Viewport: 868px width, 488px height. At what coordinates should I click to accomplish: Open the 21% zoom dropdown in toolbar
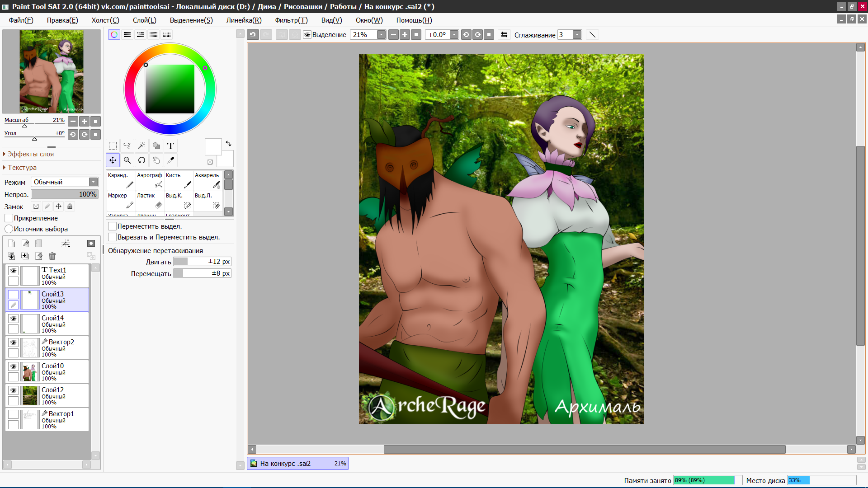click(x=382, y=35)
